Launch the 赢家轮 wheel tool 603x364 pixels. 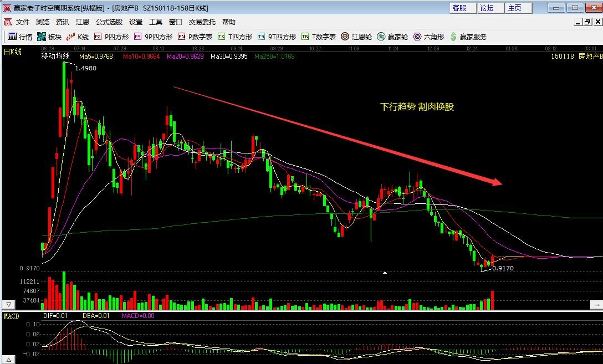click(392, 37)
